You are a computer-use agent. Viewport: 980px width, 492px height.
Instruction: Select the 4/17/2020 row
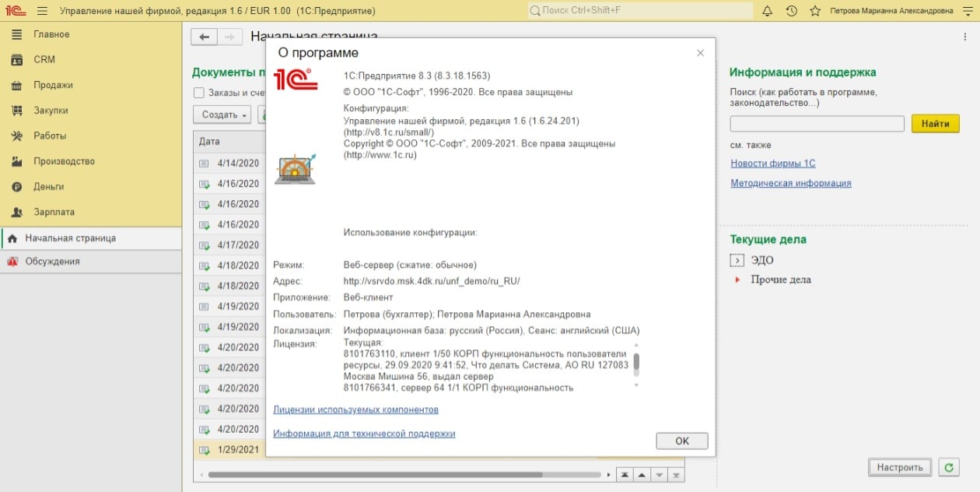(229, 245)
